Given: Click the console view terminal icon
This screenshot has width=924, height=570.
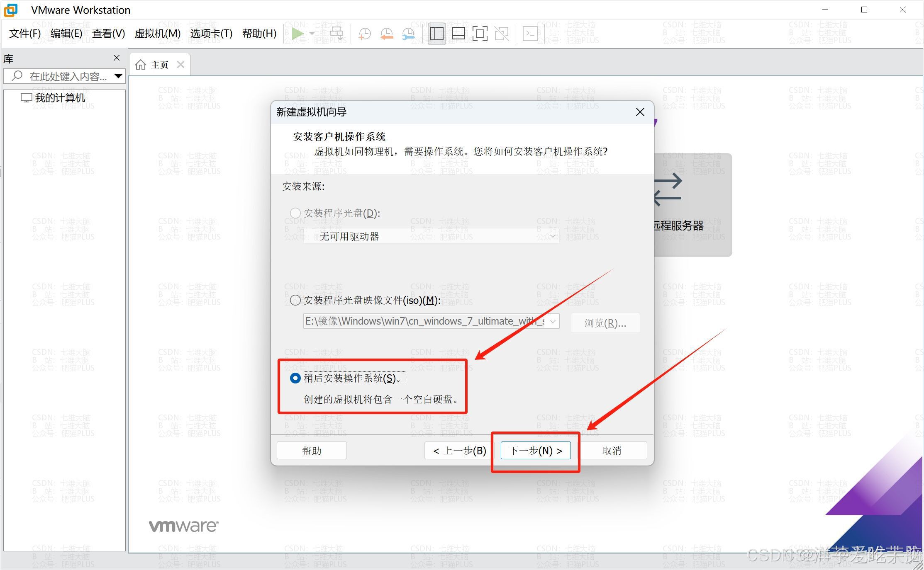Looking at the screenshot, I should pyautogui.click(x=530, y=34).
